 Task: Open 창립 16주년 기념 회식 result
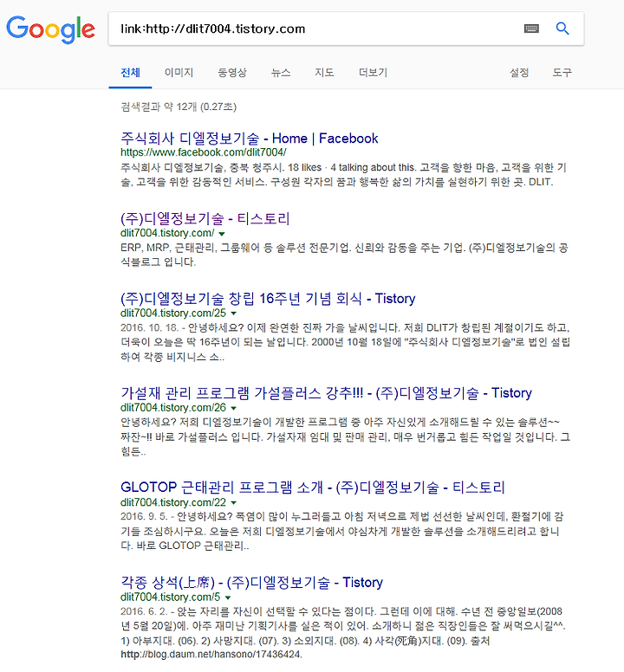(x=268, y=298)
